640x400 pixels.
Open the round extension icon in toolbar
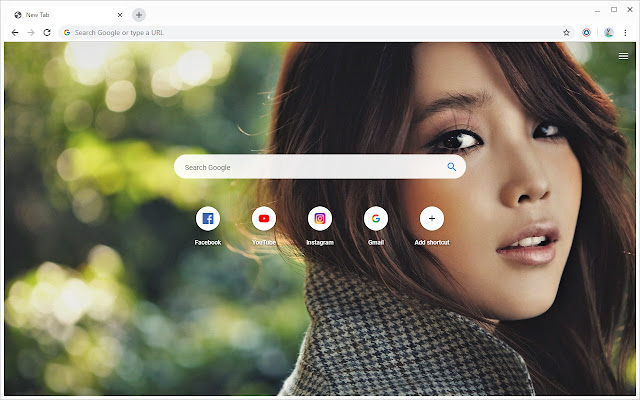pos(587,33)
